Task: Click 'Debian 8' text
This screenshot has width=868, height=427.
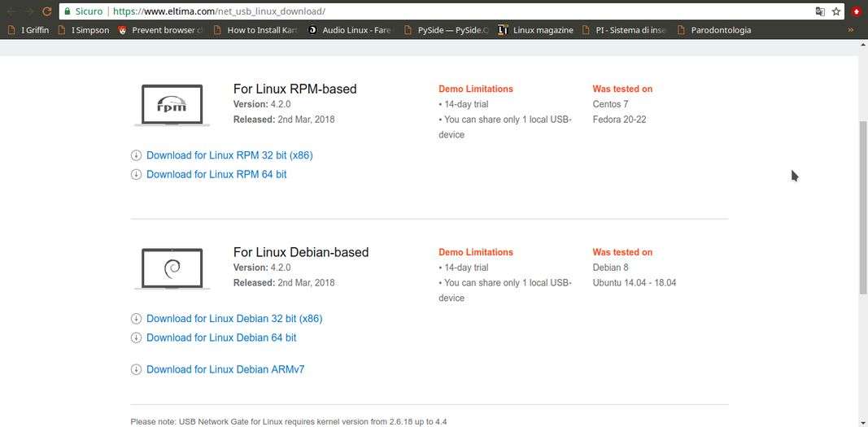Action: coord(611,267)
